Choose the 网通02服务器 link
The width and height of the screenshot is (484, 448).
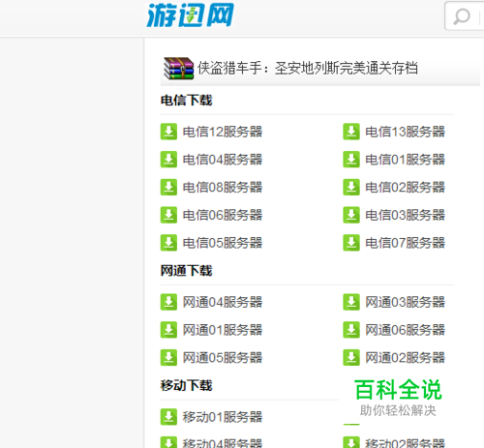pyautogui.click(x=406, y=357)
